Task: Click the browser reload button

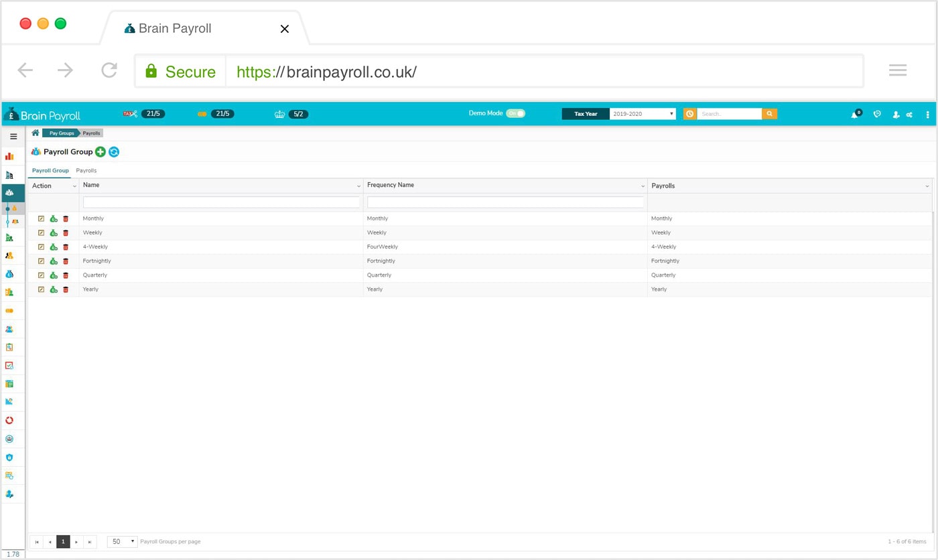Action: [x=109, y=70]
